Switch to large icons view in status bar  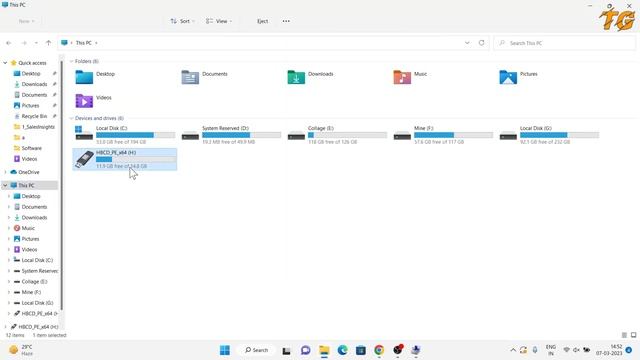pos(633,335)
